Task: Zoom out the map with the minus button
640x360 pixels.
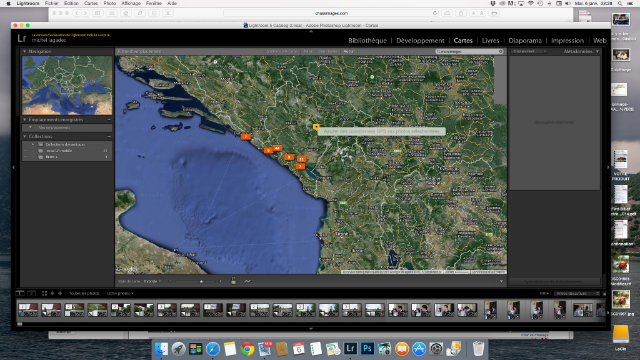Action: pos(171,281)
